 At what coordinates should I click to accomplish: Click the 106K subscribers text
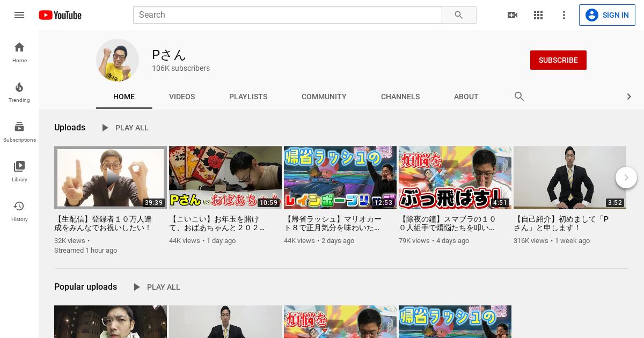(181, 68)
